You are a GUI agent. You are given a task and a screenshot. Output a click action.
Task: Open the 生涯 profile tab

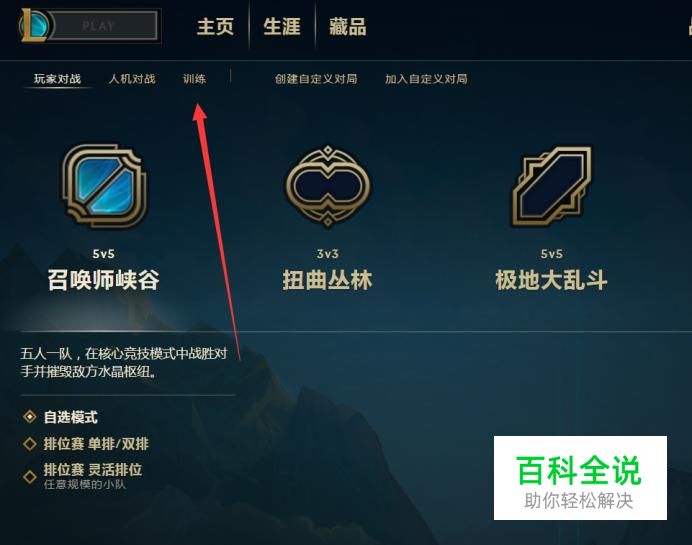(282, 26)
